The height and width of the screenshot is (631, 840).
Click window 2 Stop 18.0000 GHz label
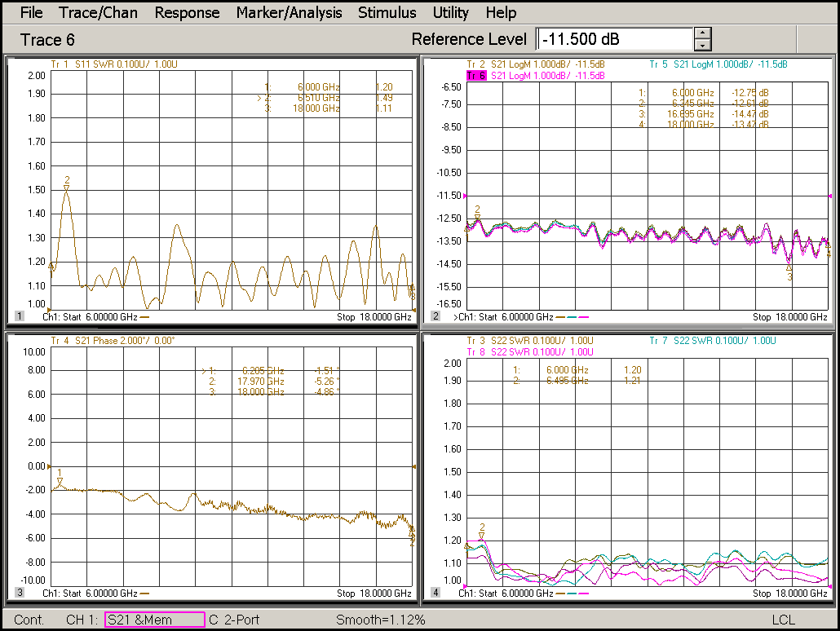pos(789,316)
